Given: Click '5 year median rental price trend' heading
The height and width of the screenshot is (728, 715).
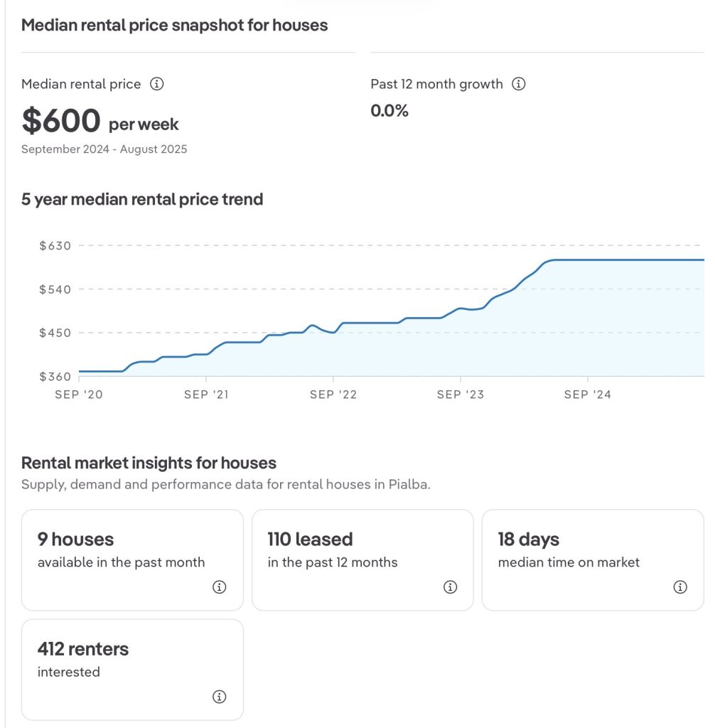Looking at the screenshot, I should pos(142,200).
